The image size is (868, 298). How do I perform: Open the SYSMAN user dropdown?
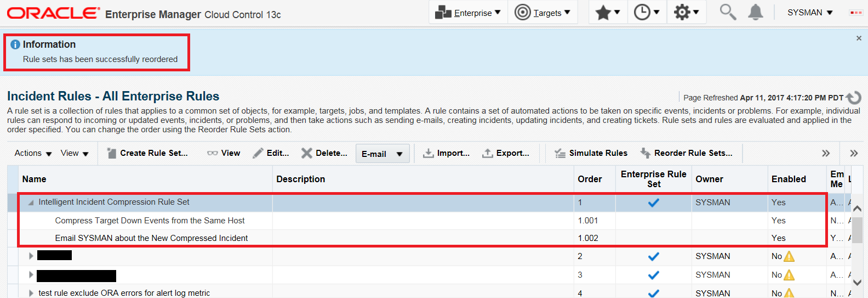[810, 13]
